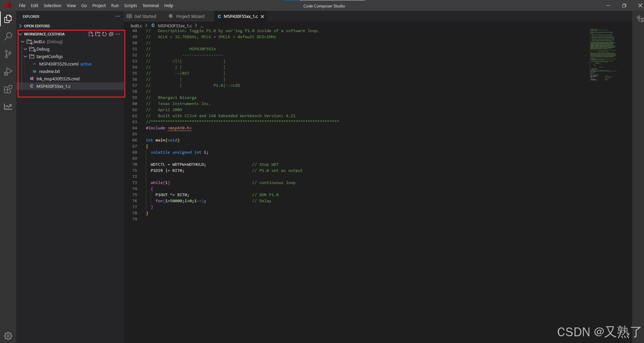Image resolution: width=644 pixels, height=343 pixels.
Task: Open the Terminal menu
Action: point(151,5)
